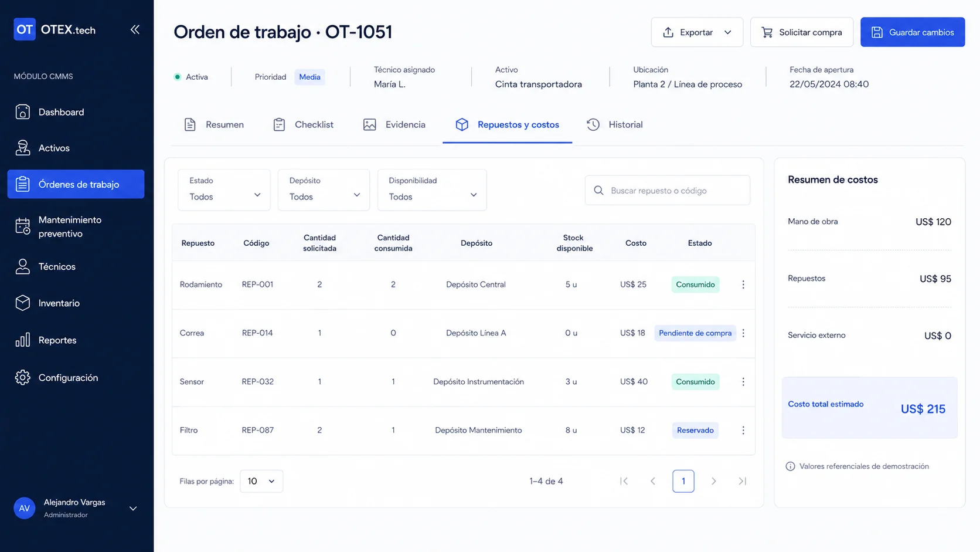Go to the last page of results
The width and height of the screenshot is (980, 552).
click(x=742, y=481)
